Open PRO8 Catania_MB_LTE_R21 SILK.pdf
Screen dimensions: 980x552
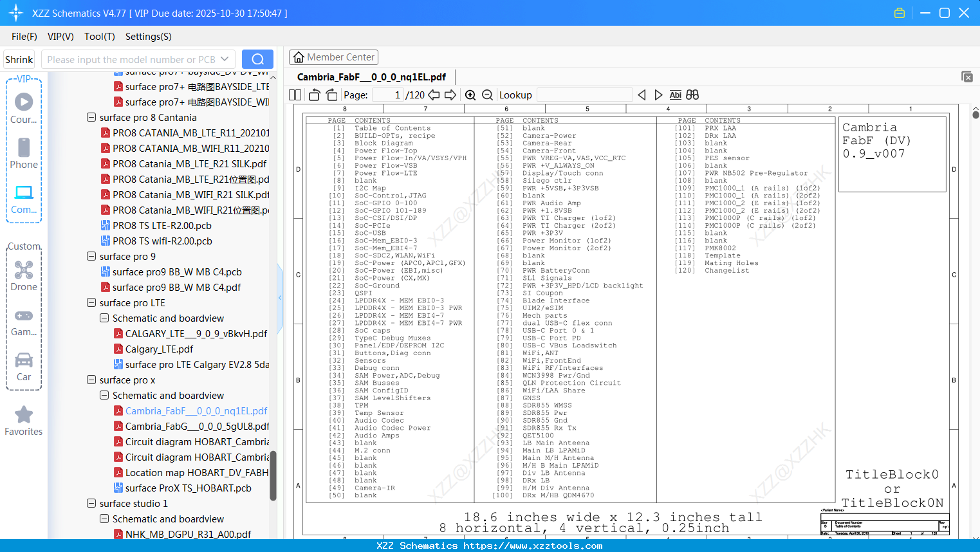tap(184, 164)
